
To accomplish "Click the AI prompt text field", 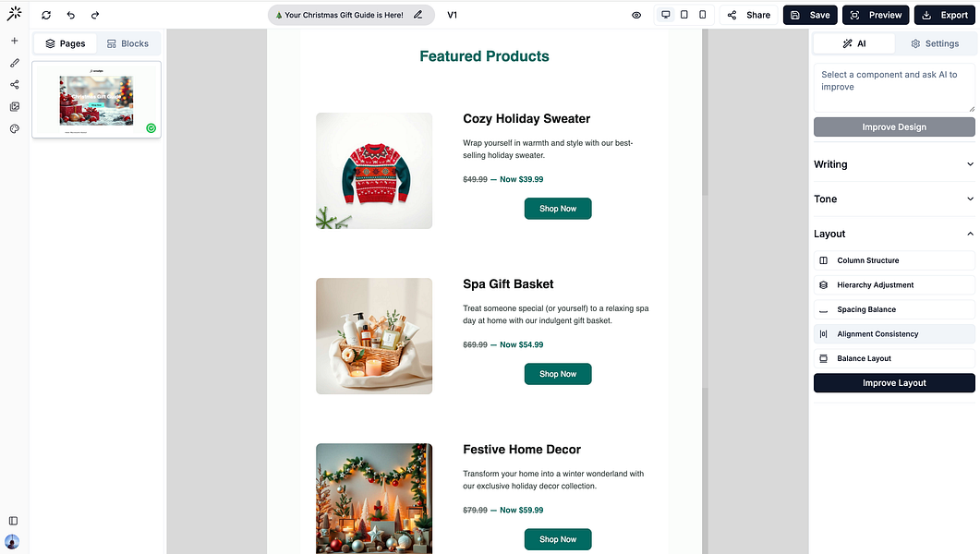I will pyautogui.click(x=893, y=88).
